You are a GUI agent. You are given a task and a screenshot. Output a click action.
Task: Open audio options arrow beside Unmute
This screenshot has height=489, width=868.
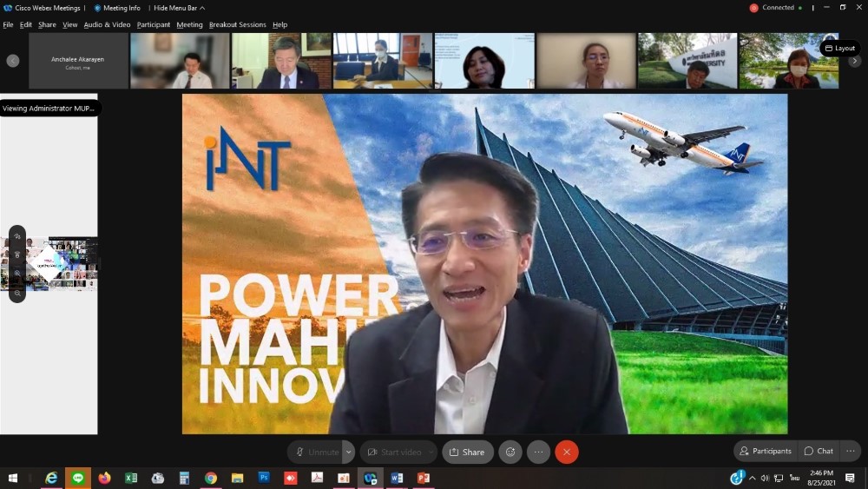click(348, 452)
